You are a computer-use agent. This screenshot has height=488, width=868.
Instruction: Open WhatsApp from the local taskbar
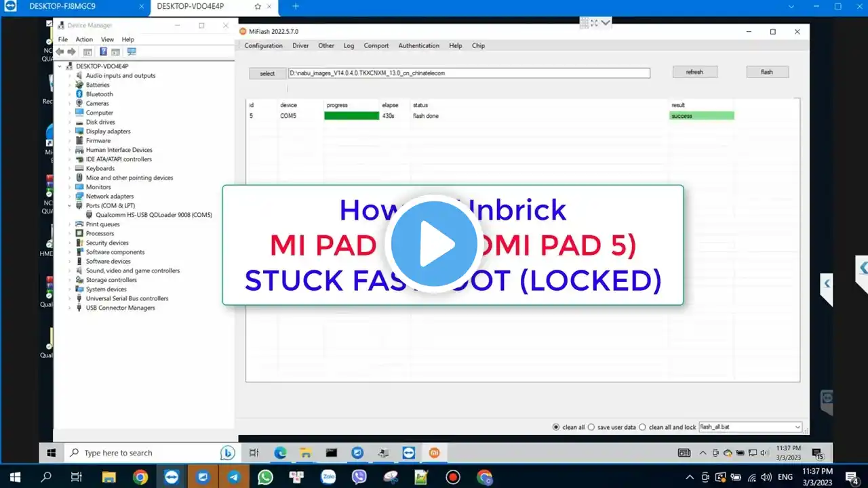[265, 477]
